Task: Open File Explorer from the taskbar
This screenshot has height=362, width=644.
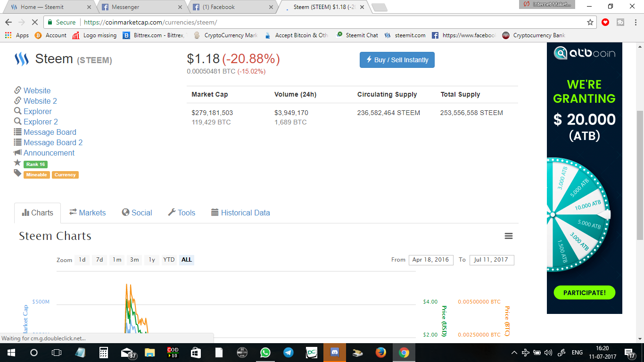Action: [150, 353]
